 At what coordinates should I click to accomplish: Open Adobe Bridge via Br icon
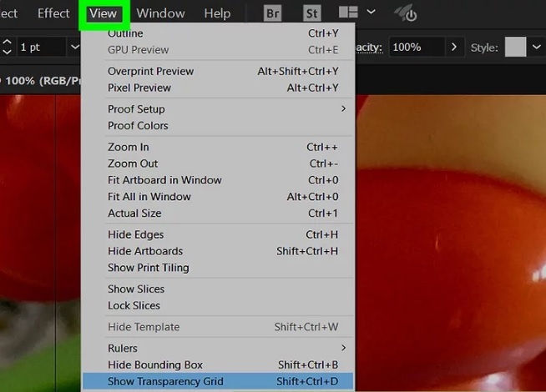pos(272,13)
